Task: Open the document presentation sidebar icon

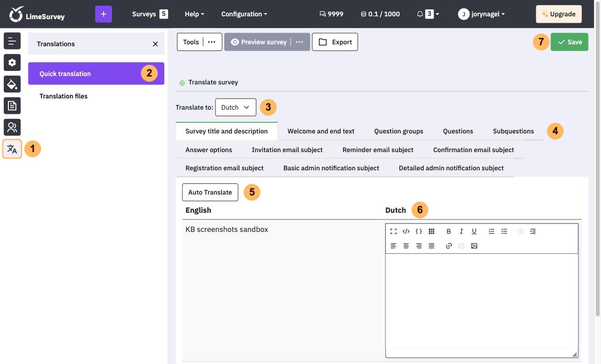Action: click(x=12, y=105)
